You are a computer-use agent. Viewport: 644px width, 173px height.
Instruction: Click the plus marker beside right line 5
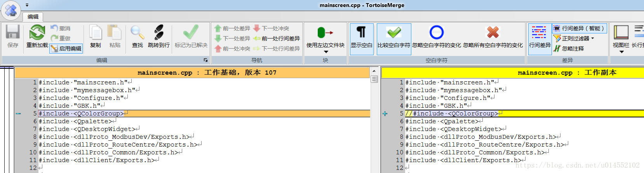385,114
